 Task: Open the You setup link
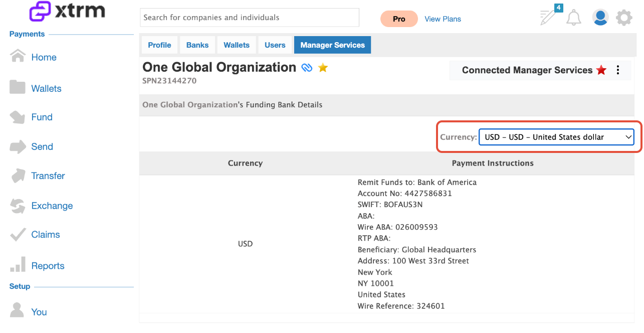pyautogui.click(x=39, y=312)
